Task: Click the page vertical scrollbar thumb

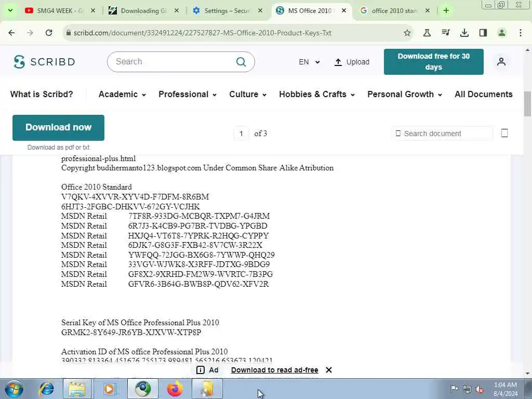Action: point(528,104)
